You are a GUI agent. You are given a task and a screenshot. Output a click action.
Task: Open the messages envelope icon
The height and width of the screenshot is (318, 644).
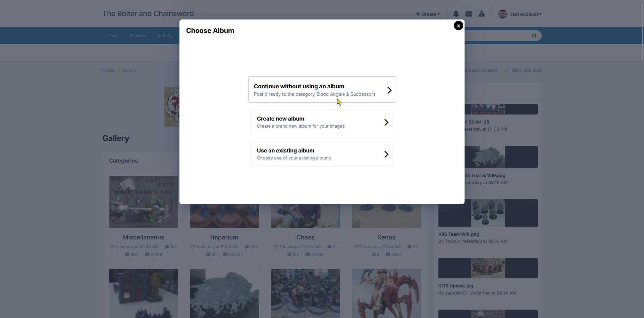469,14
